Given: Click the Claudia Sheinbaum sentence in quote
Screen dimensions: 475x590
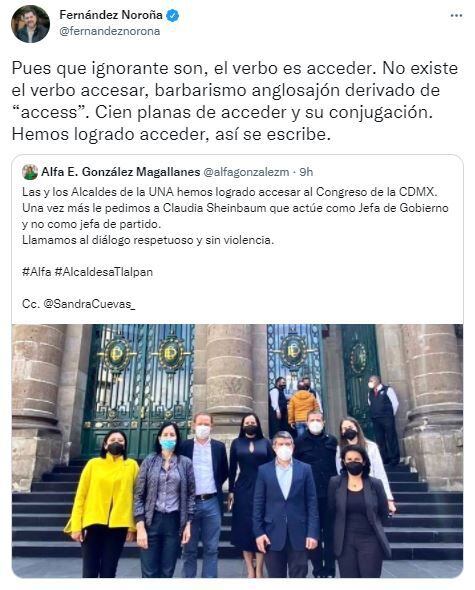Looking at the screenshot, I should (x=235, y=216).
